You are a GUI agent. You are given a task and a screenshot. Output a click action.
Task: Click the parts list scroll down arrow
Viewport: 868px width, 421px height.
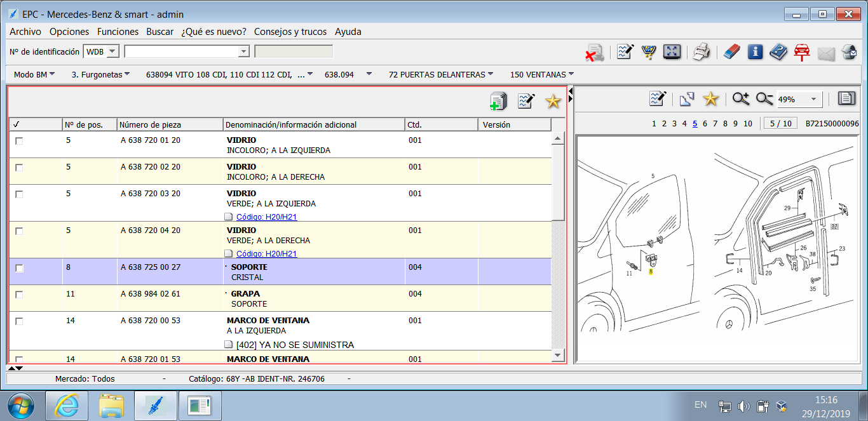558,355
